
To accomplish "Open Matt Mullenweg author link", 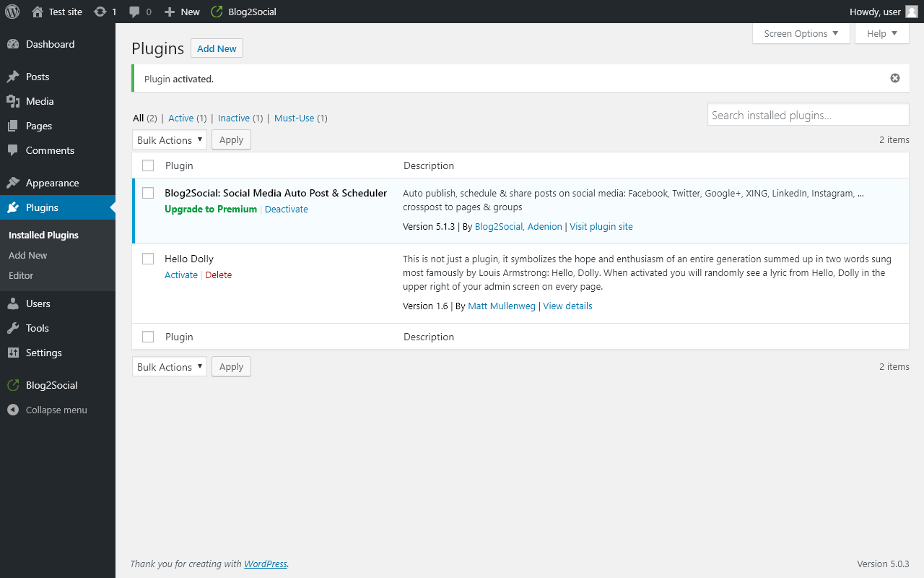I will [502, 306].
